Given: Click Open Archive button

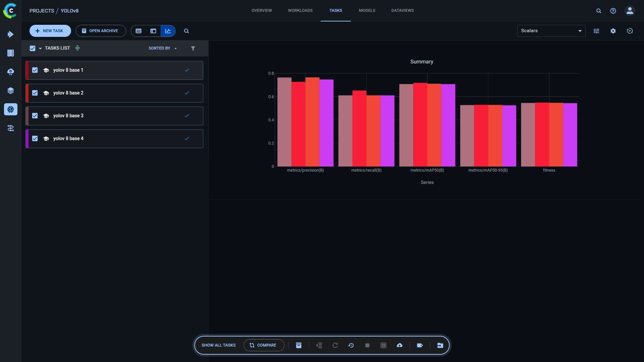Looking at the screenshot, I should coord(101,31).
